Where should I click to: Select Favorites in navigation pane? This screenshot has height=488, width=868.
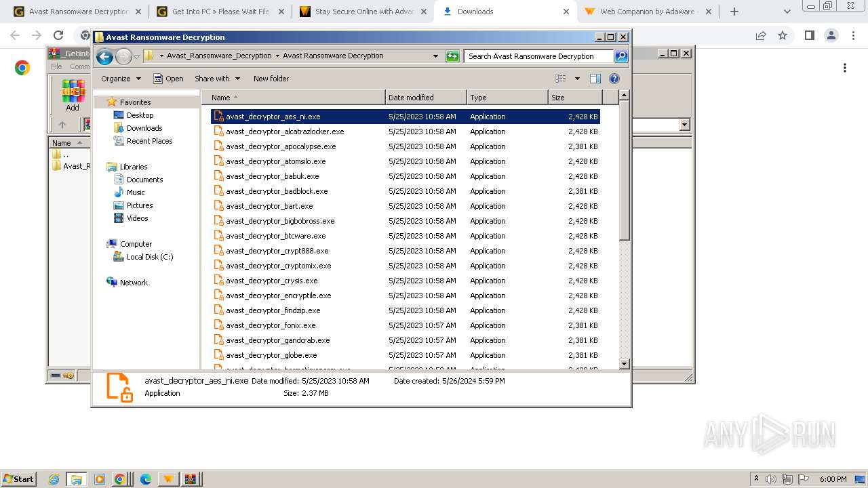click(x=135, y=102)
